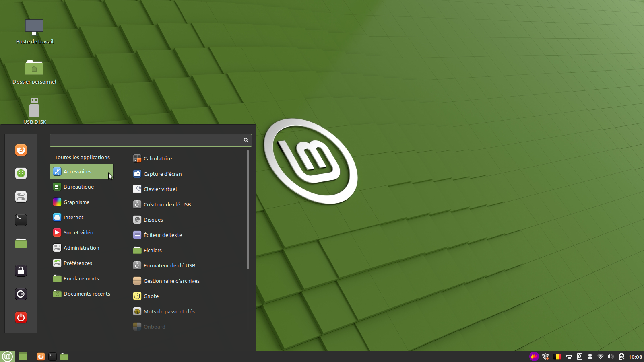Select the Internet category
644x362 pixels.
[x=73, y=217]
